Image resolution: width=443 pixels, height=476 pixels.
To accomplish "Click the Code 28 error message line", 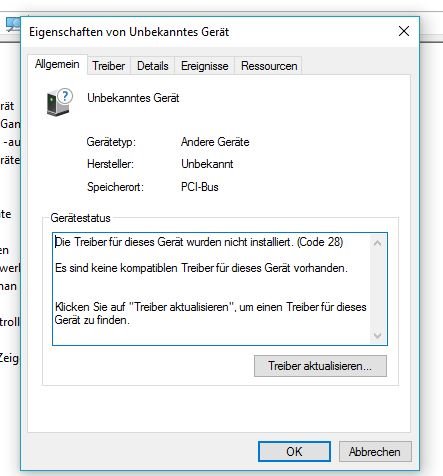I will click(x=199, y=242).
